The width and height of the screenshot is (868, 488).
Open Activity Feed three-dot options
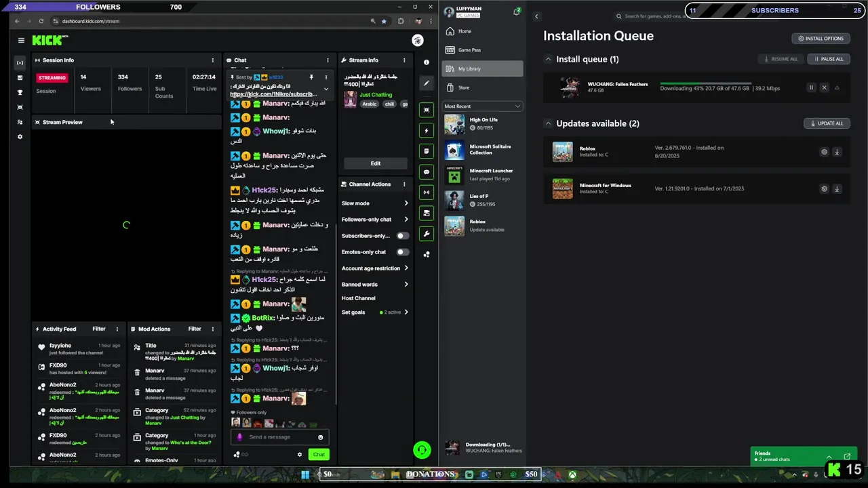click(117, 329)
